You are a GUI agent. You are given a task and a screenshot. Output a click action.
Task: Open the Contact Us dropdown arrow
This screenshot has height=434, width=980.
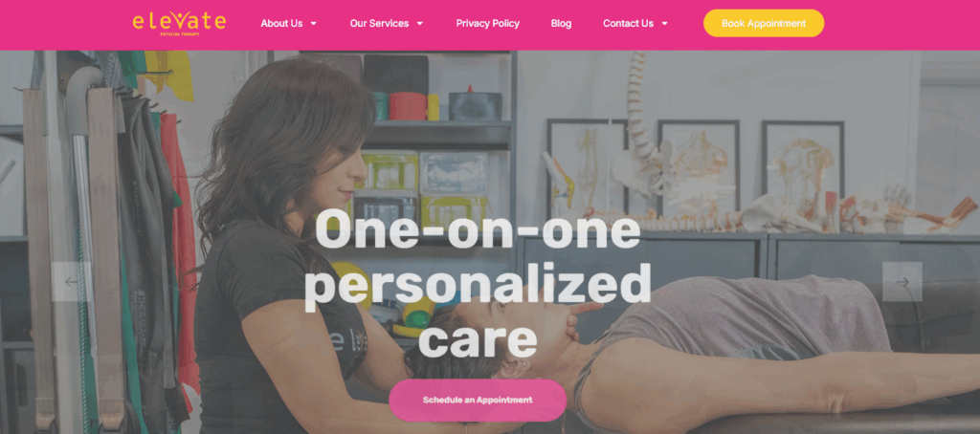click(664, 24)
